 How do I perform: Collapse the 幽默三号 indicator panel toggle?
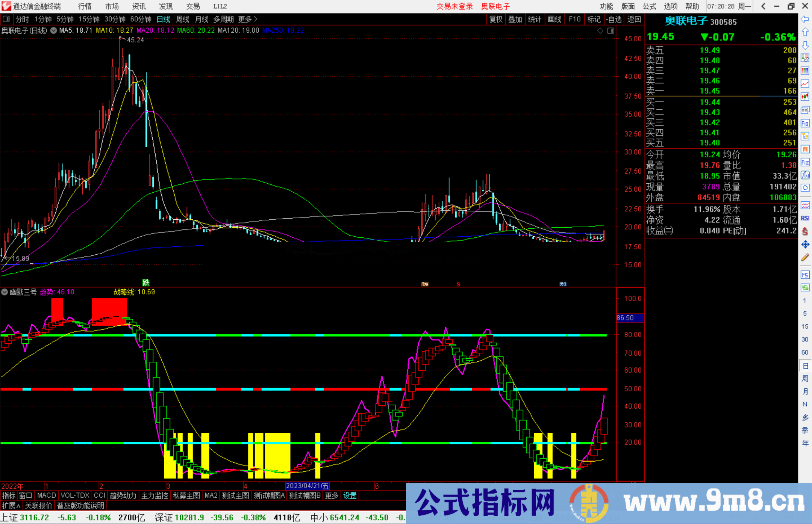4,292
